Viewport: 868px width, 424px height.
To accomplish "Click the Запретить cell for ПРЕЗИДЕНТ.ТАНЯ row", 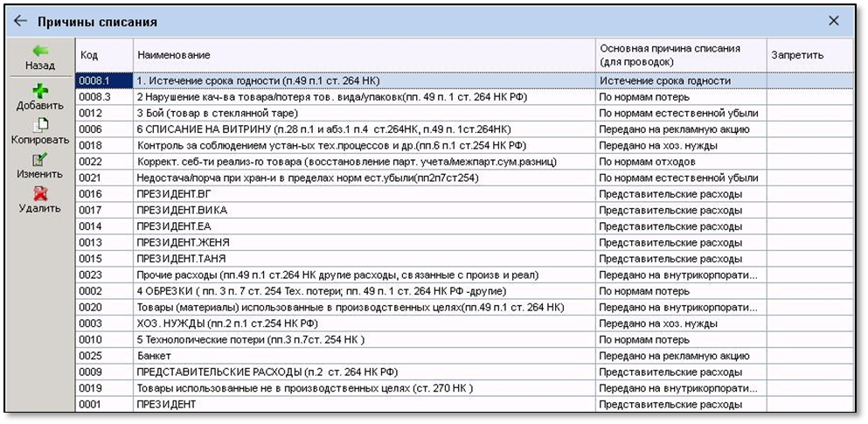I will tap(809, 259).
